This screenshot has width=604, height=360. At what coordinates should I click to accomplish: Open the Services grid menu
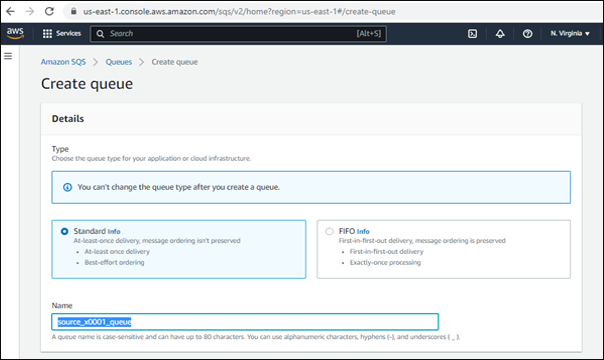tap(62, 33)
